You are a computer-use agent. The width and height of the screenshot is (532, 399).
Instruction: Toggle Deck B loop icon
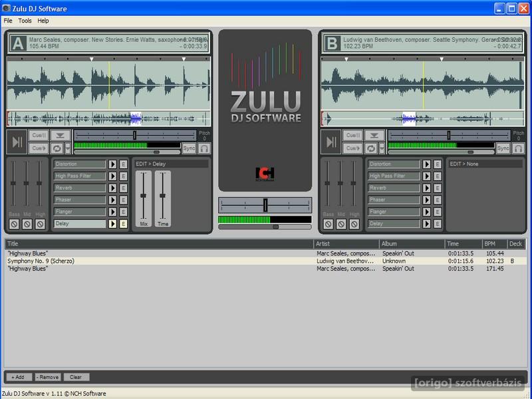[371, 148]
